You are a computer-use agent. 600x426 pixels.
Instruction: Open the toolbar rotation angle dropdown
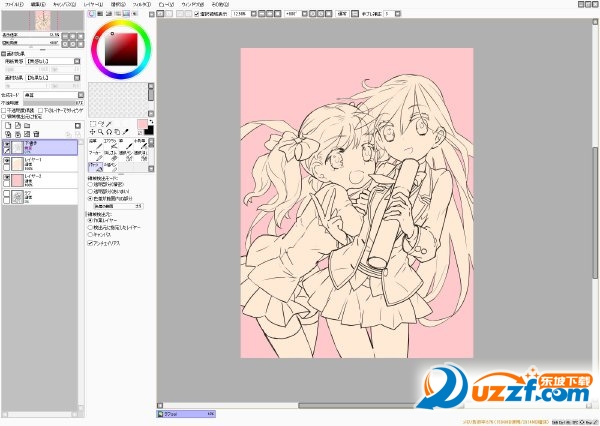point(305,14)
